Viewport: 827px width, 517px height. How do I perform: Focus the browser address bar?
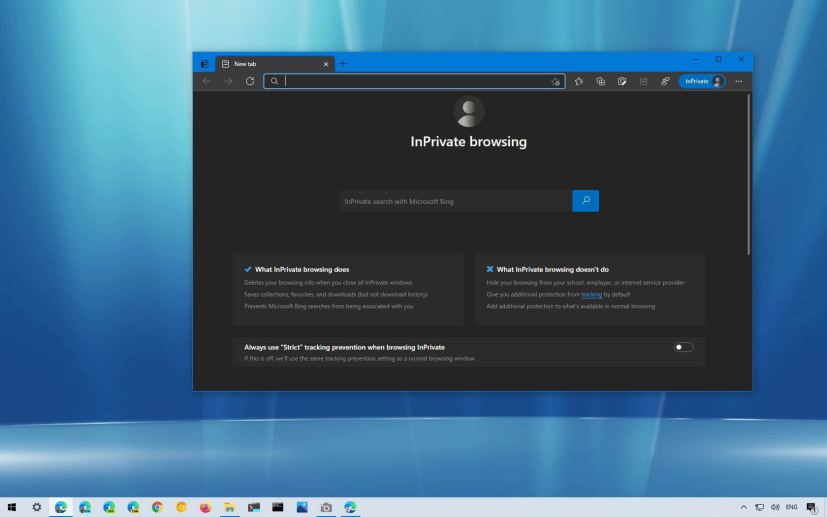point(415,81)
